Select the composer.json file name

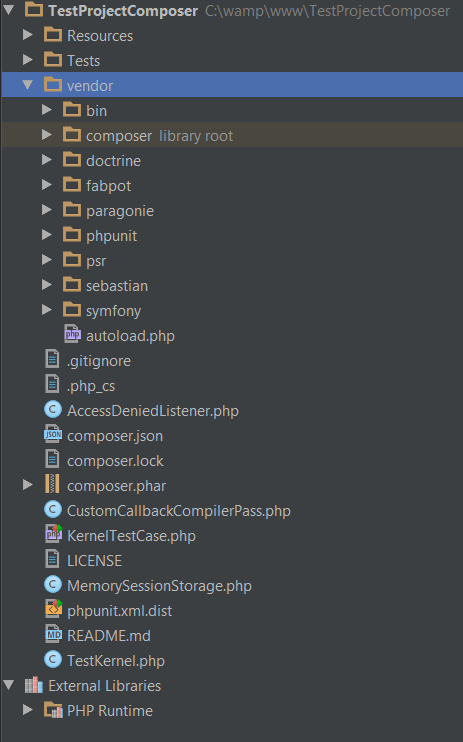tap(115, 436)
